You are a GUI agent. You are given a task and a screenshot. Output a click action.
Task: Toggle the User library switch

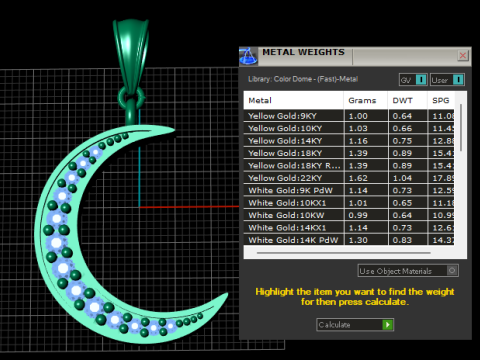[447, 80]
